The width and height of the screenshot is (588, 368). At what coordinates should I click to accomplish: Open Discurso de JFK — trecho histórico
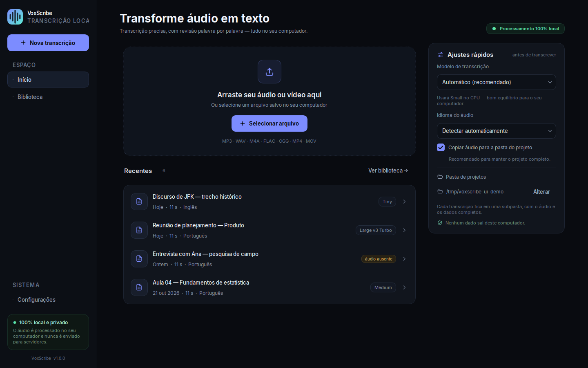point(269,202)
